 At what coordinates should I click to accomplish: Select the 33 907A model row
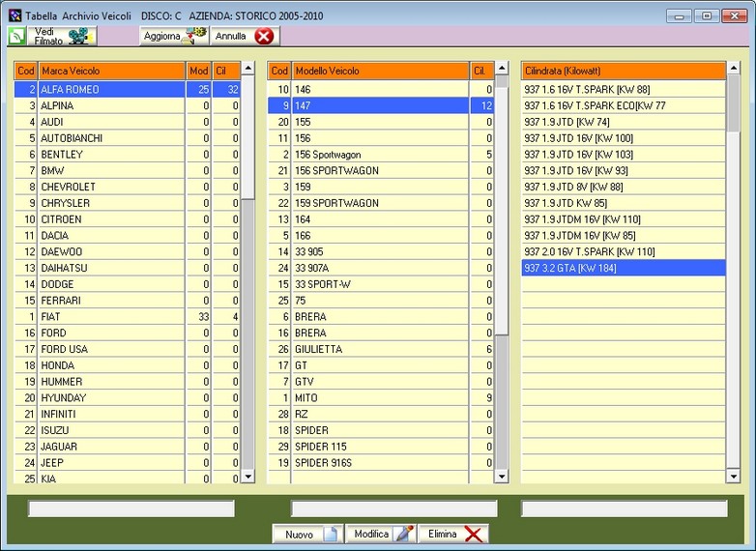[381, 268]
